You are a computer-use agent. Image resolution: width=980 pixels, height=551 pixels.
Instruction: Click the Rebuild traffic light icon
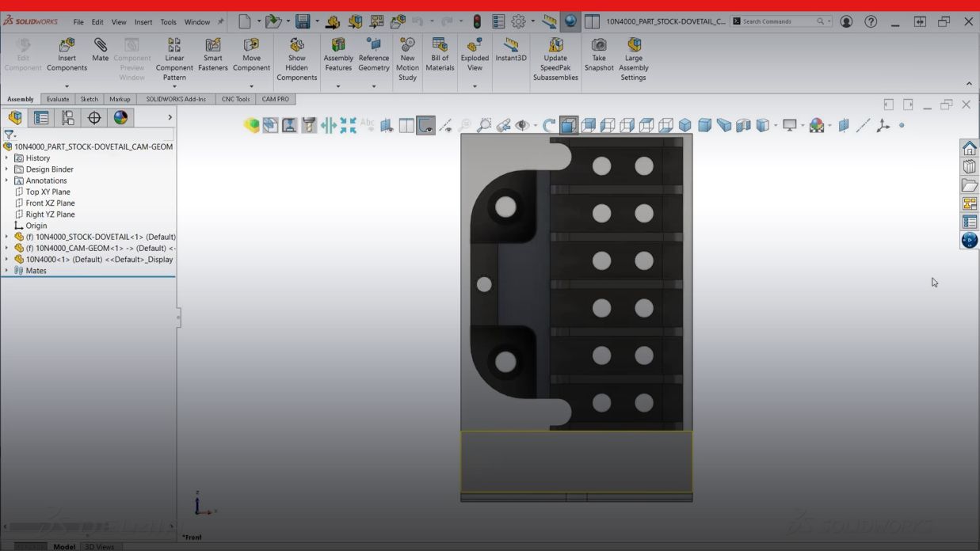[477, 21]
